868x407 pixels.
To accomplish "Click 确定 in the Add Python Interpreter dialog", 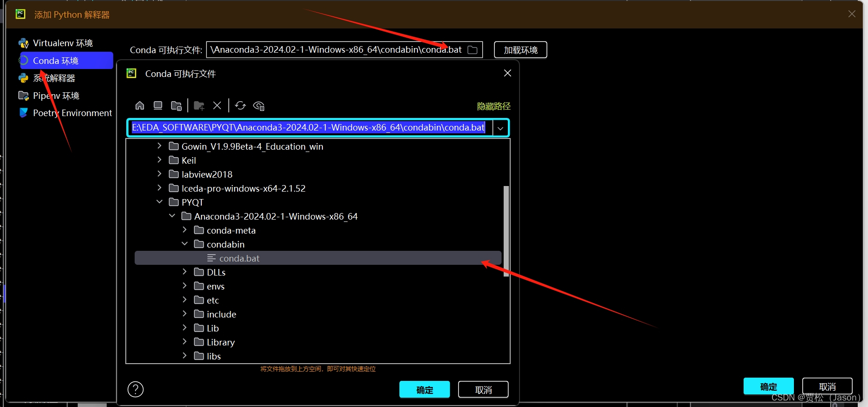I will (x=768, y=386).
